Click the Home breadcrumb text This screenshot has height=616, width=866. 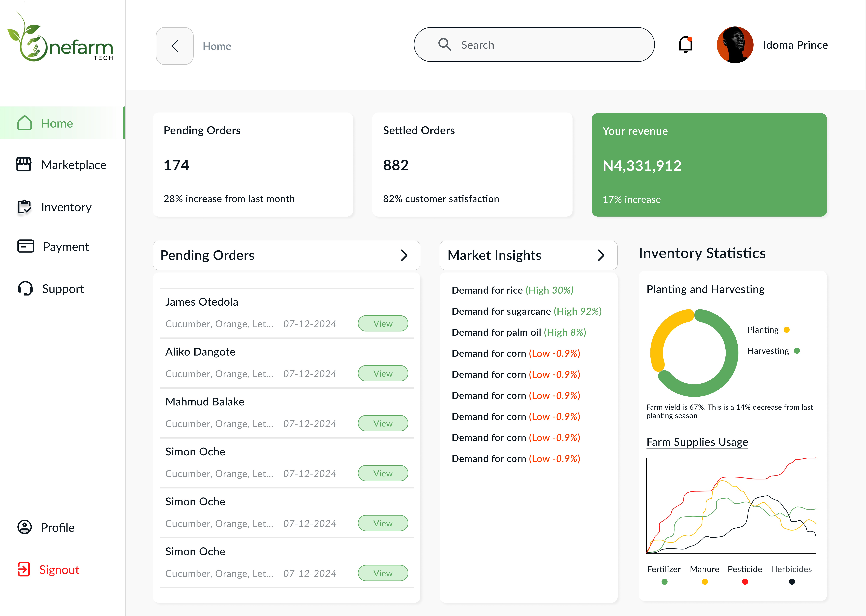pos(217,46)
